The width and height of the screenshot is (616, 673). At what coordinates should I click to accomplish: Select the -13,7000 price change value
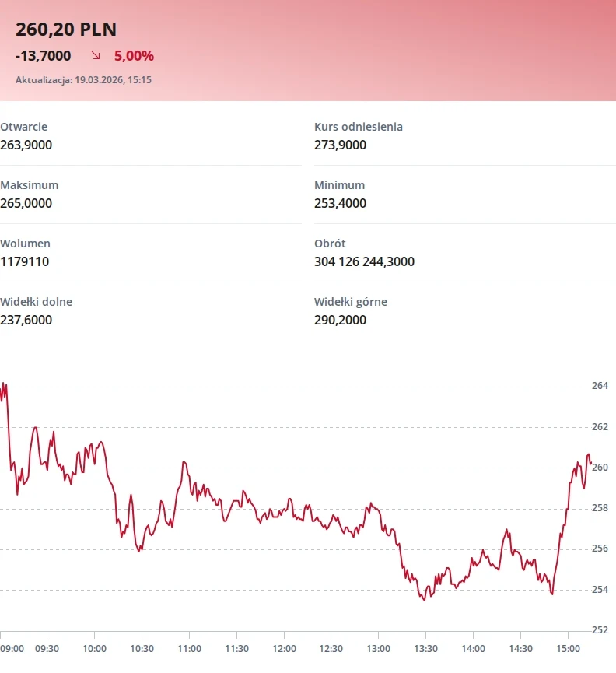point(43,56)
